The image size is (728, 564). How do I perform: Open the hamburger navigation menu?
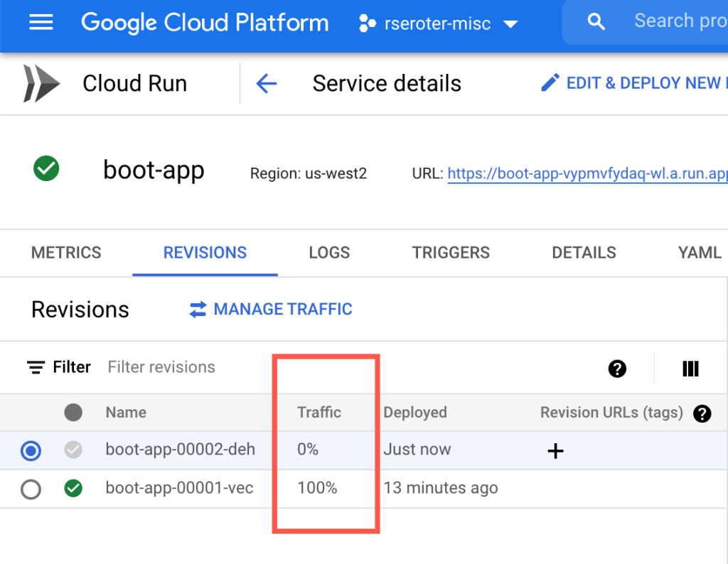click(x=41, y=23)
